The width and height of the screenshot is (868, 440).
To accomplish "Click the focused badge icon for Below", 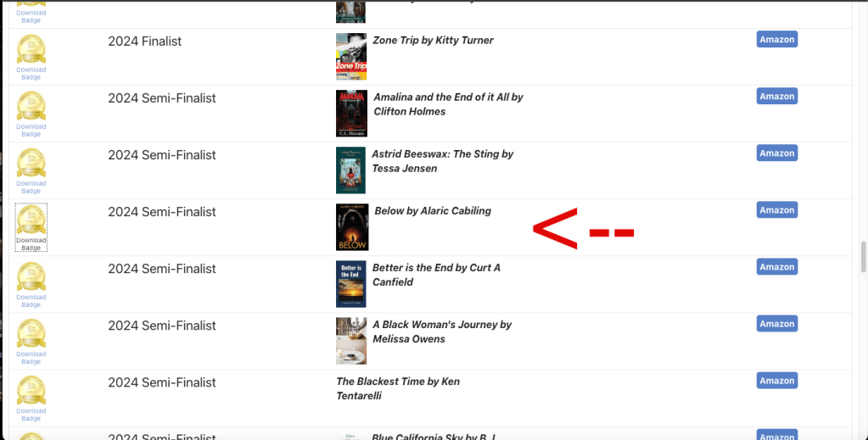I will pos(31,220).
